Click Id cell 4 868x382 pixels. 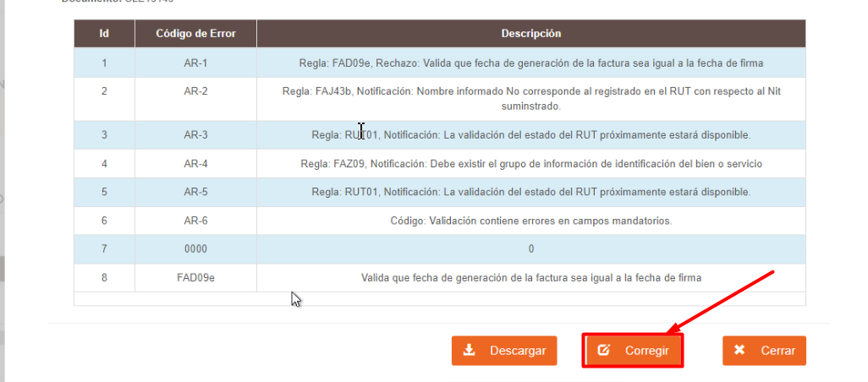tap(104, 164)
